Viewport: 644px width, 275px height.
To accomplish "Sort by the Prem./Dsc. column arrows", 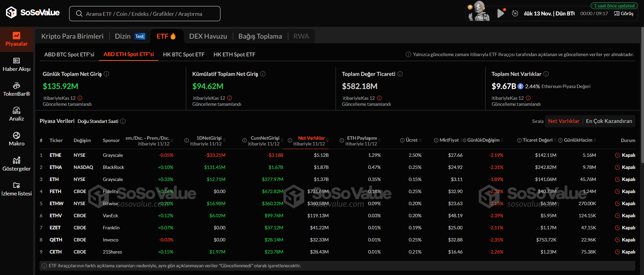I will pos(172,140).
